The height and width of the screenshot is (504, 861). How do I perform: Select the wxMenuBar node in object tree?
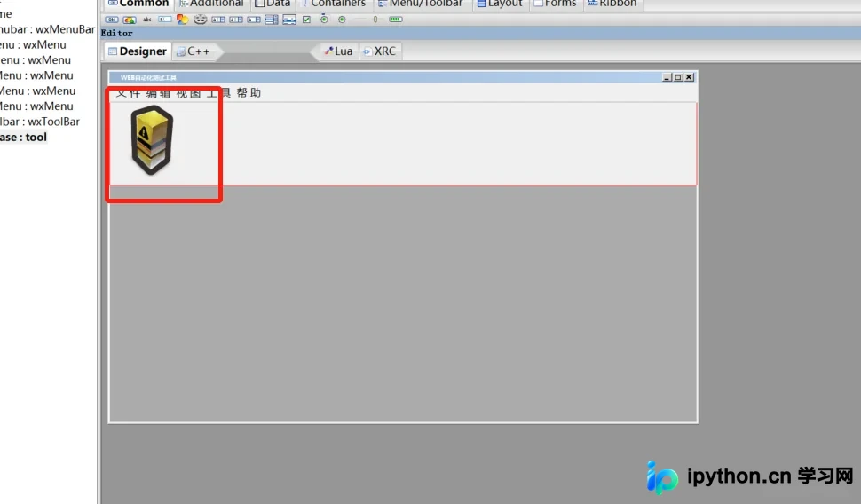tap(47, 29)
